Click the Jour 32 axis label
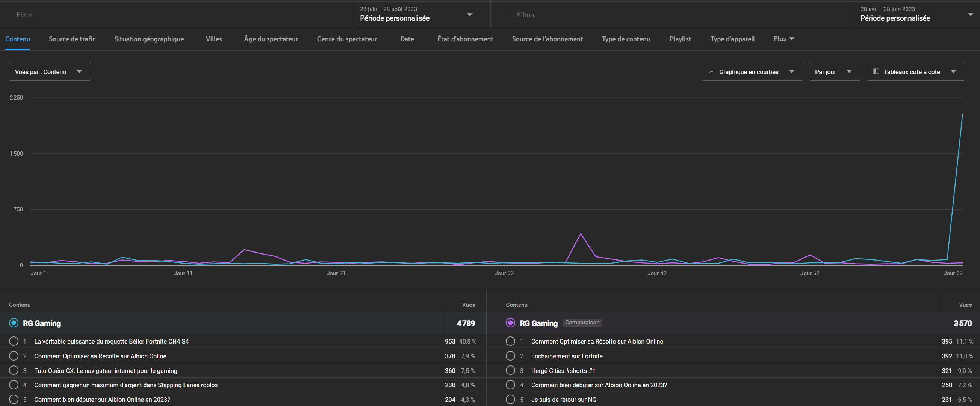This screenshot has width=980, height=406. tap(504, 273)
